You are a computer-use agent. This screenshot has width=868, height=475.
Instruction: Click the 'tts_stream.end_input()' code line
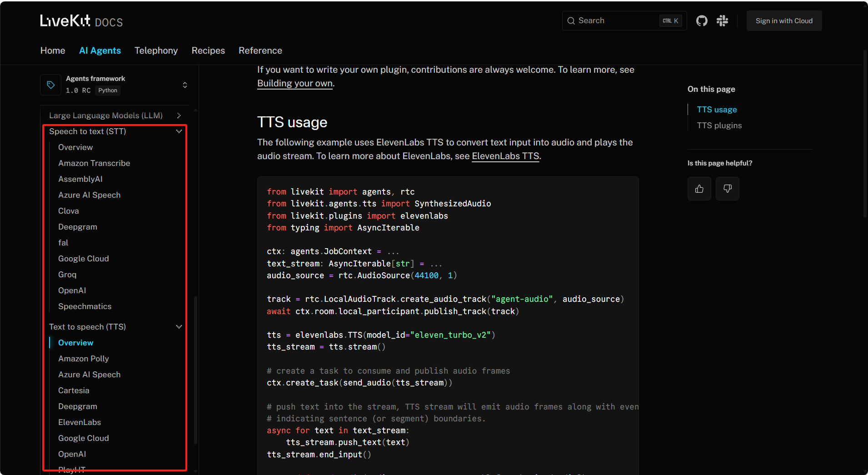tap(319, 455)
